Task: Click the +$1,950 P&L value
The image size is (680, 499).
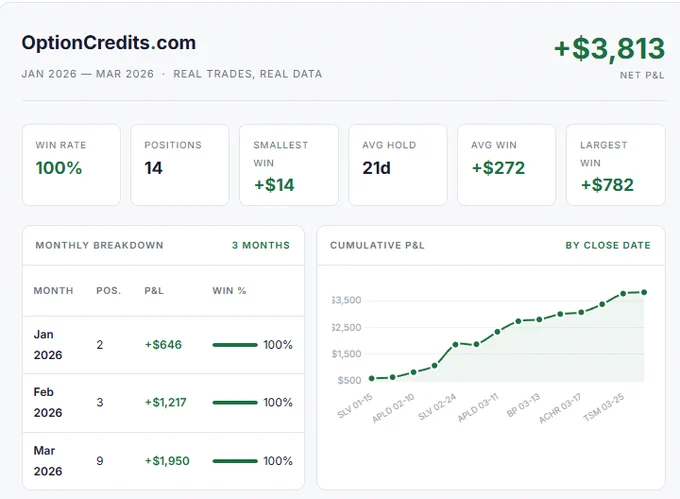Action: (167, 461)
